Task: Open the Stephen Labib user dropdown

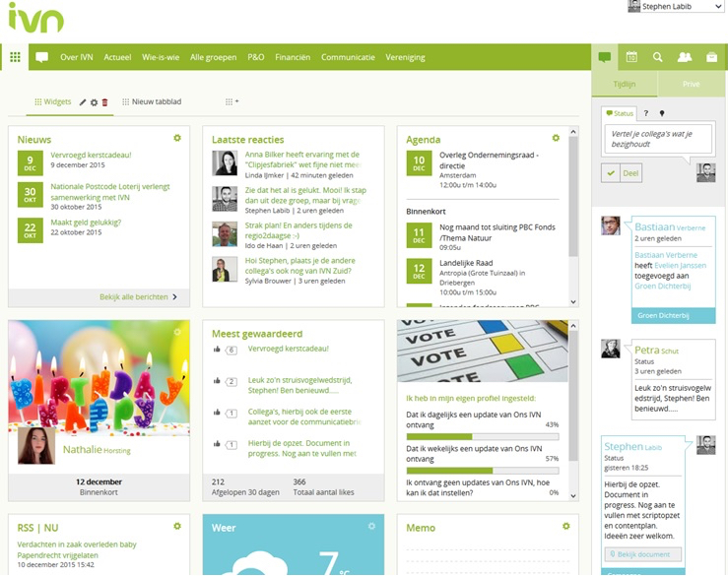Action: (x=676, y=7)
